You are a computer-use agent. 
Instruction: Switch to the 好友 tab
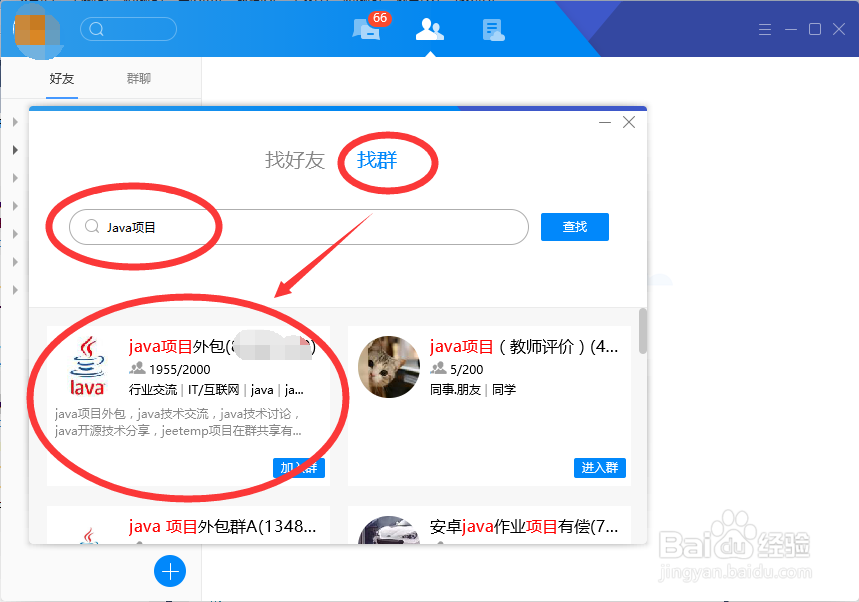pyautogui.click(x=61, y=78)
